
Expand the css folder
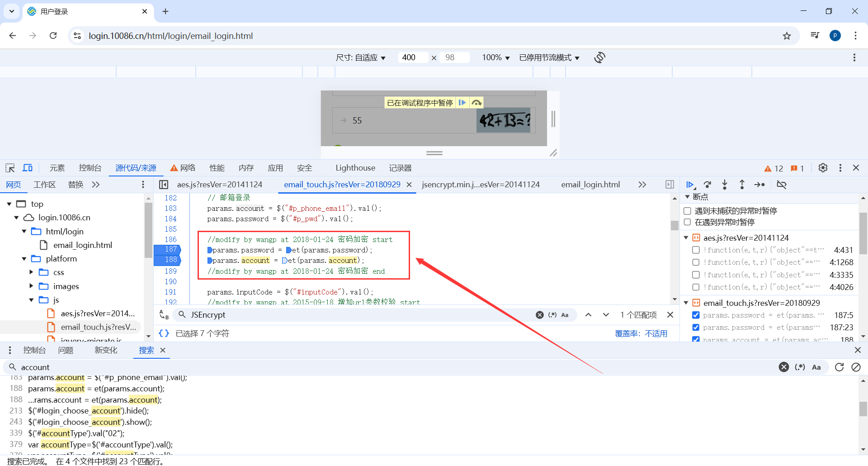click(x=31, y=272)
